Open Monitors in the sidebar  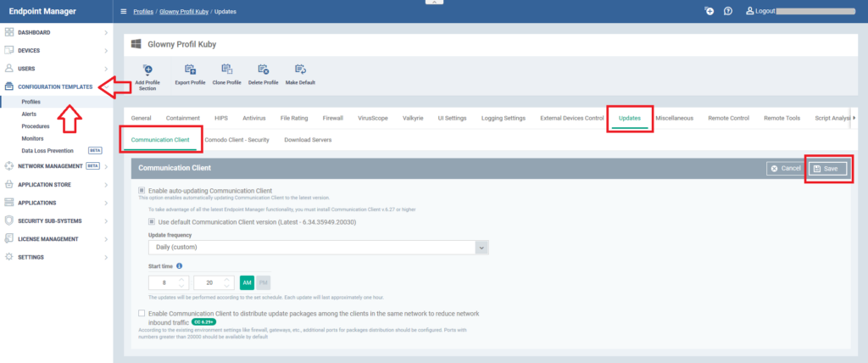(32, 138)
